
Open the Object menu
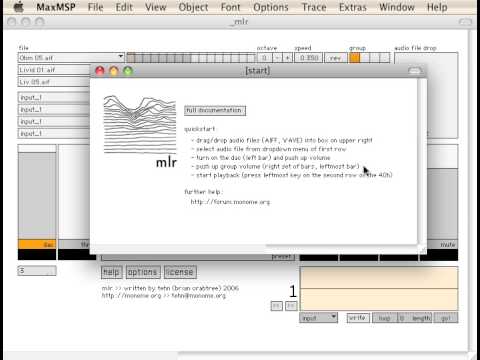pos(193,7)
